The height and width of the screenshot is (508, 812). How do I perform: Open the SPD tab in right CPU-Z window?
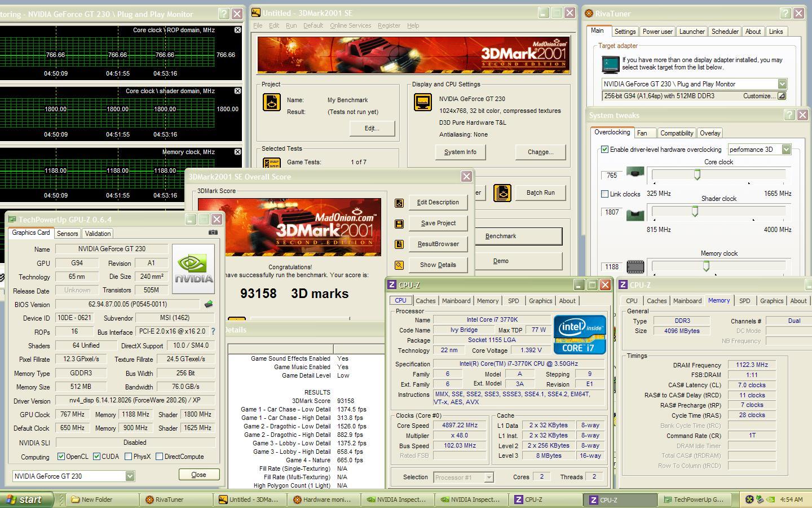click(x=744, y=301)
